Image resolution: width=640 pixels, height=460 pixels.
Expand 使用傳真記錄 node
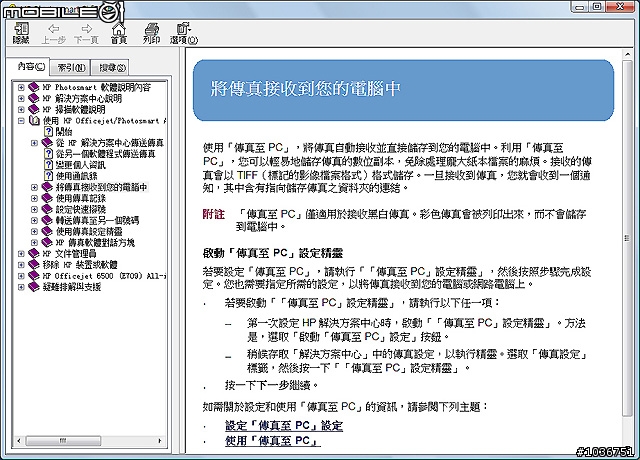pos(34,198)
